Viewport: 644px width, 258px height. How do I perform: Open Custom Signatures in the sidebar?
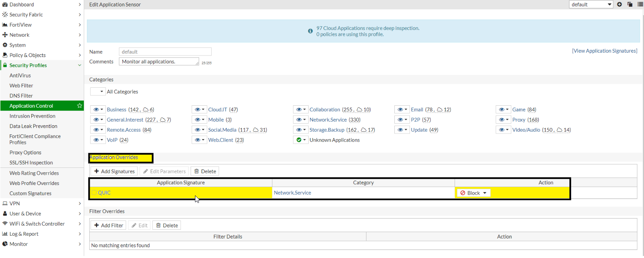pos(31,193)
